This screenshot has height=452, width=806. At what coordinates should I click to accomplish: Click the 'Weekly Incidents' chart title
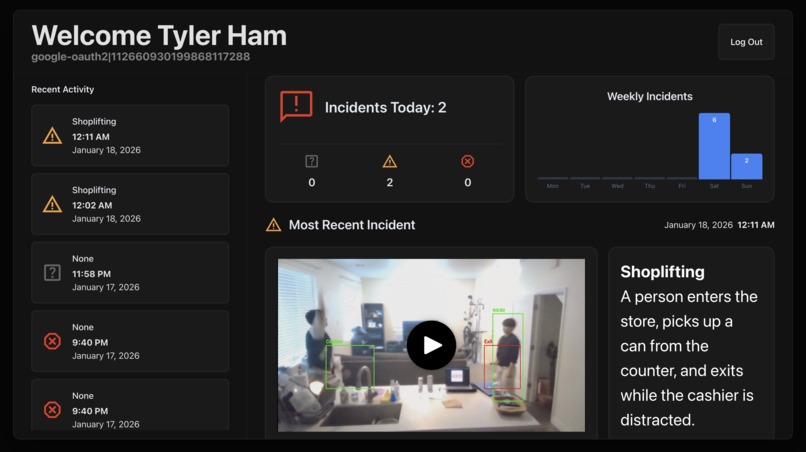(x=650, y=97)
